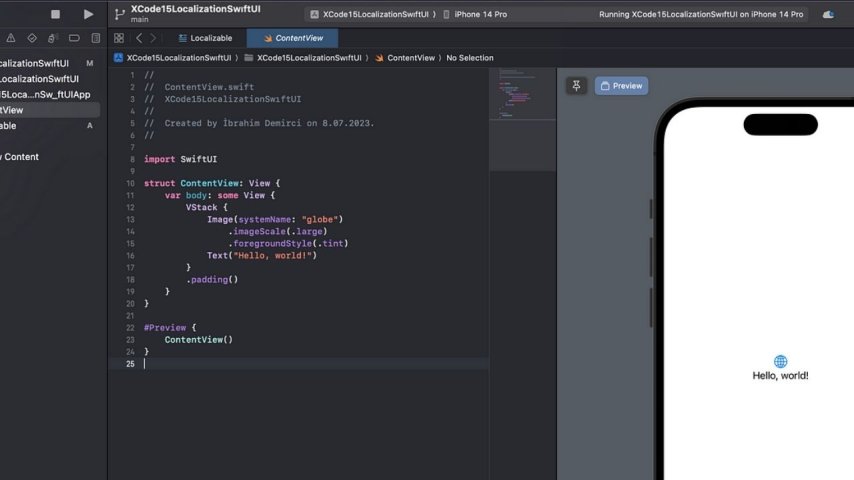
Task: Open the debug navigator spray icon
Action: [x=52, y=38]
